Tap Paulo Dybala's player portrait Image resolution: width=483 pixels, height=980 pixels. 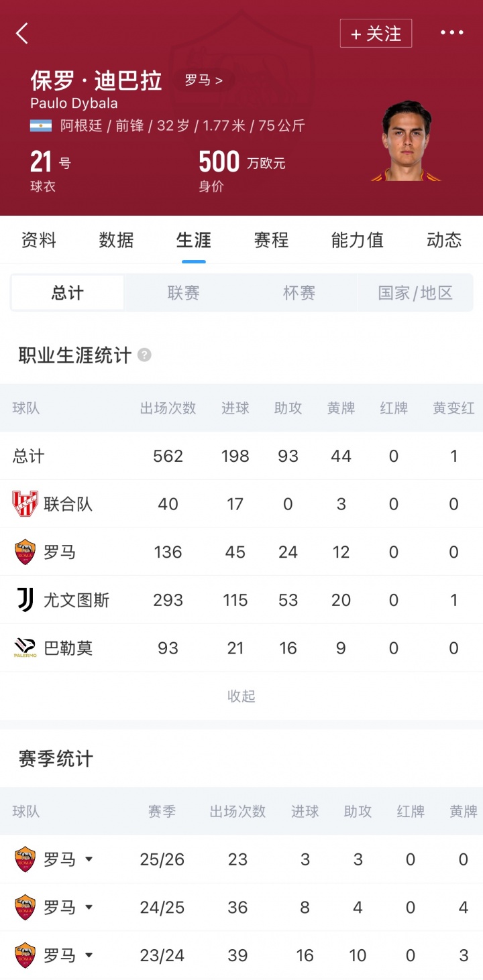[x=406, y=142]
